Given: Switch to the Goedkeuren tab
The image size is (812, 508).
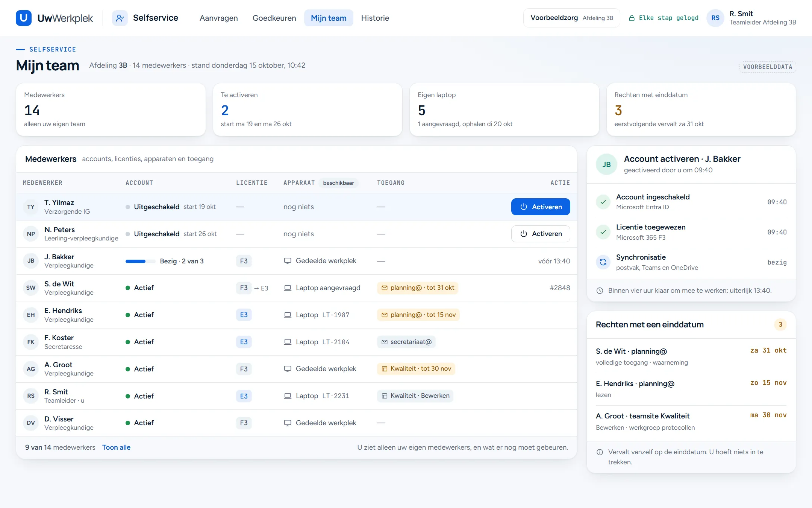Looking at the screenshot, I should (x=274, y=18).
